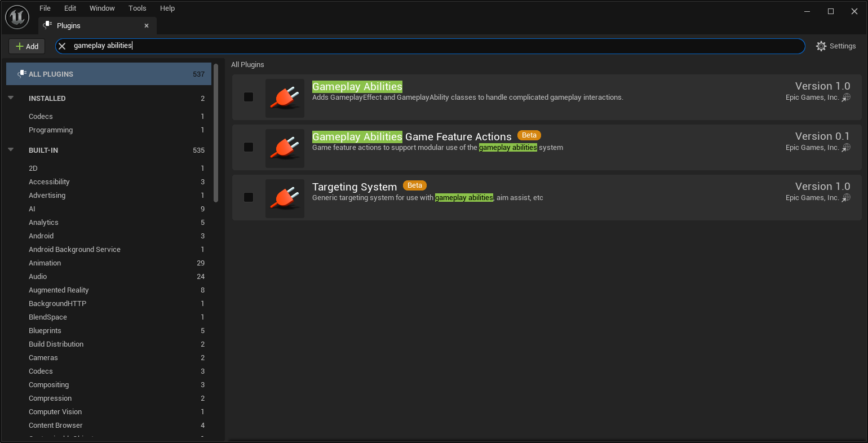Select the Cameras category
This screenshot has width=868, height=443.
109,357
